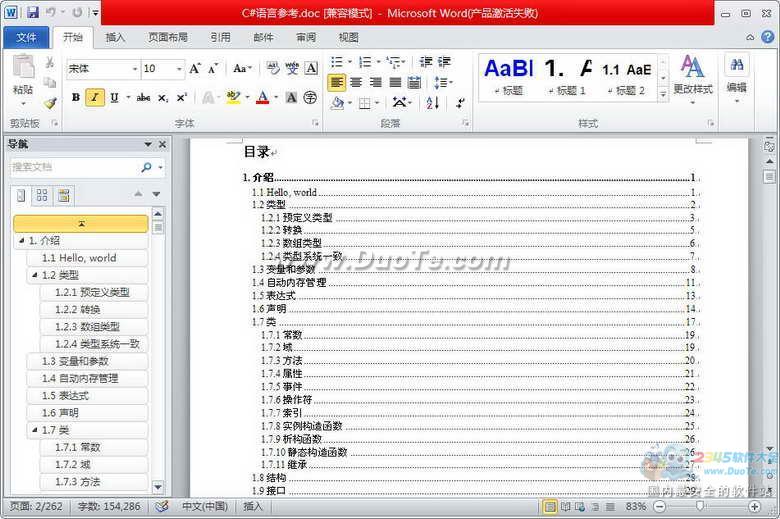Click the Sort A-Z icon

tap(432, 103)
